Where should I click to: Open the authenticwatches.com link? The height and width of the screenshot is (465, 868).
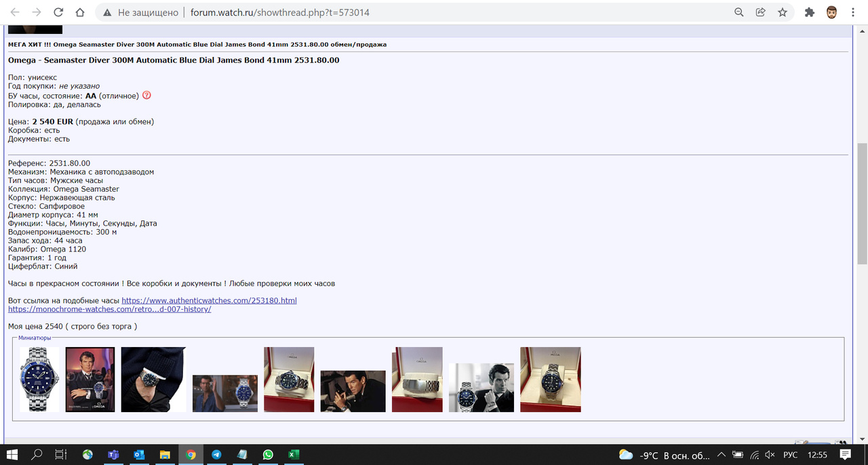click(209, 300)
